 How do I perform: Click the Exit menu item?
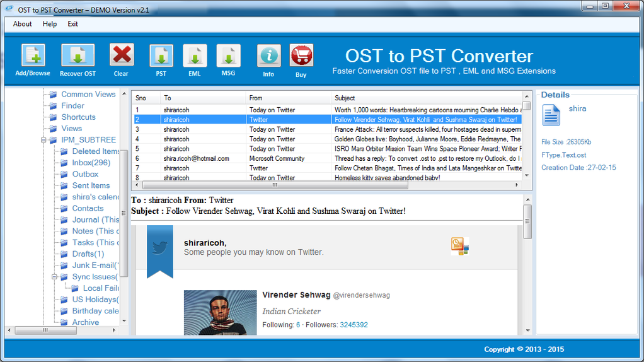pyautogui.click(x=72, y=24)
